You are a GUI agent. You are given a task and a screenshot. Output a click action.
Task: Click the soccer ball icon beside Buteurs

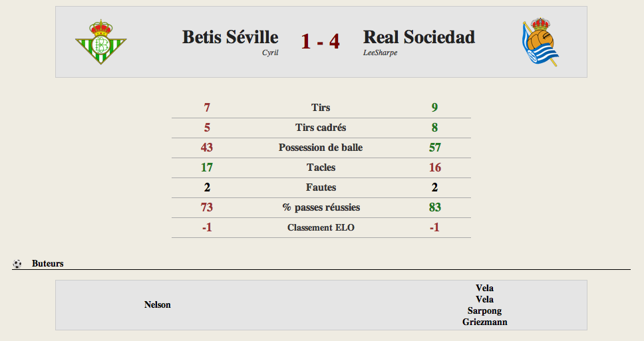point(17,263)
